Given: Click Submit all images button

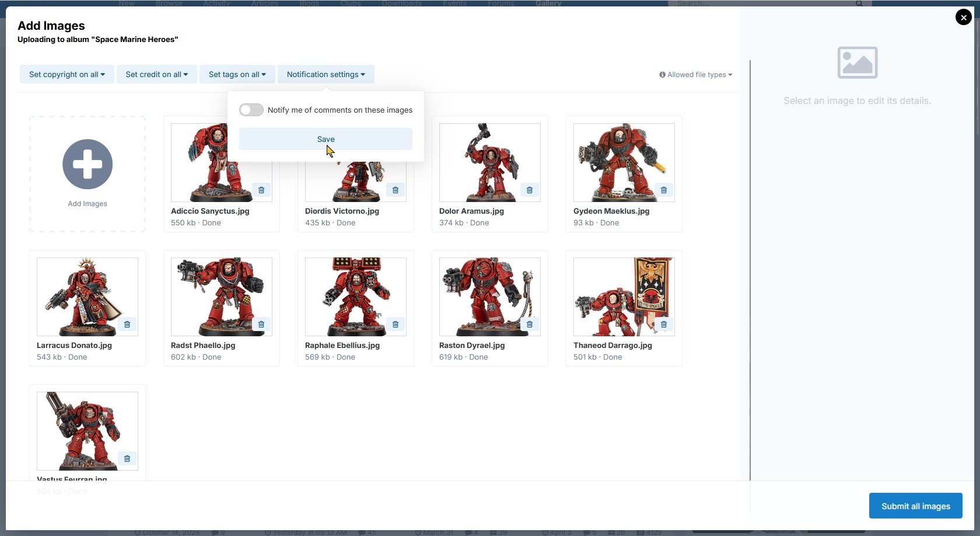Looking at the screenshot, I should point(915,506).
